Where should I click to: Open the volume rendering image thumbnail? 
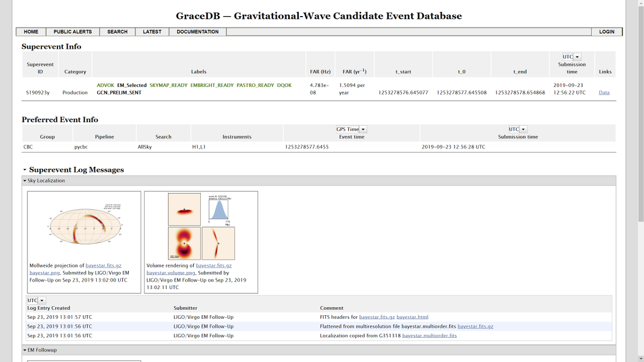[201, 227]
